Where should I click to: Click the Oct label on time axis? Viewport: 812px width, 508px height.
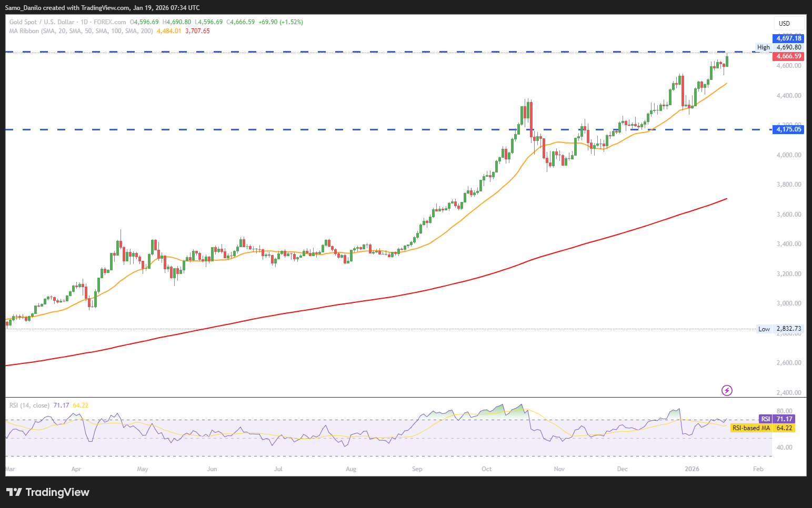coord(487,469)
